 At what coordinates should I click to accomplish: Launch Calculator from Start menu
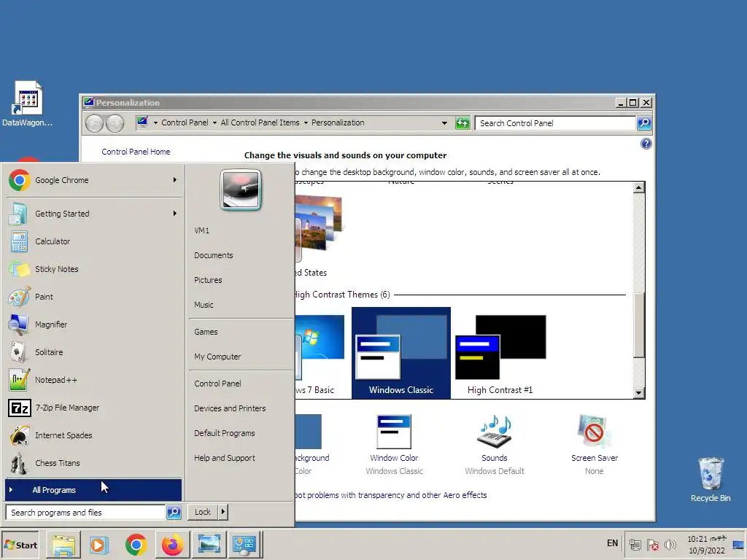click(93, 241)
